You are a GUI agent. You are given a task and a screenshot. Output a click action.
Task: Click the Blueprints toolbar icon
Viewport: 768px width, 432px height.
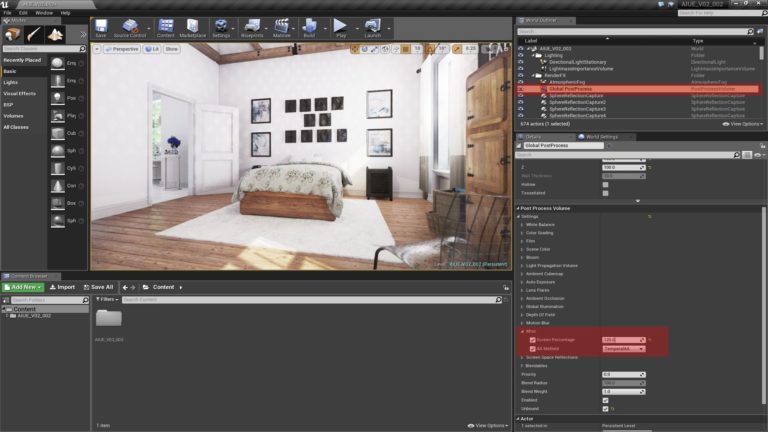coord(252,28)
